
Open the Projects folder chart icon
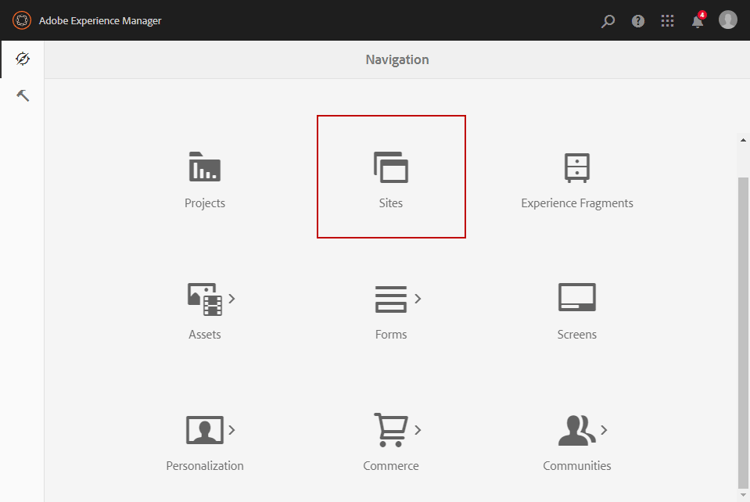tap(205, 167)
